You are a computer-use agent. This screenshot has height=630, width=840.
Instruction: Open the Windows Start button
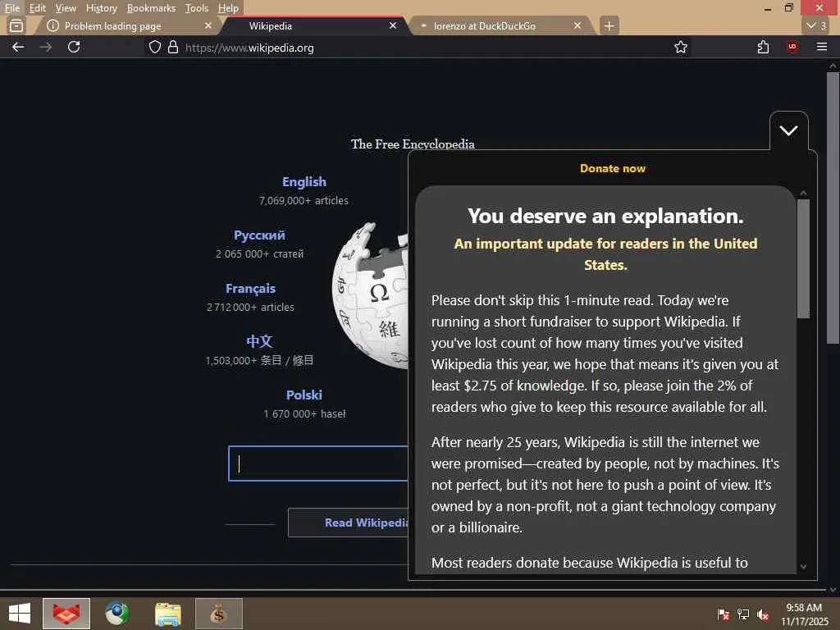20,614
